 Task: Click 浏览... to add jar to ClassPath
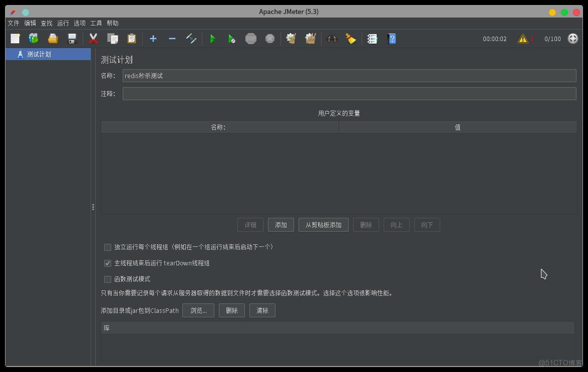tap(198, 310)
